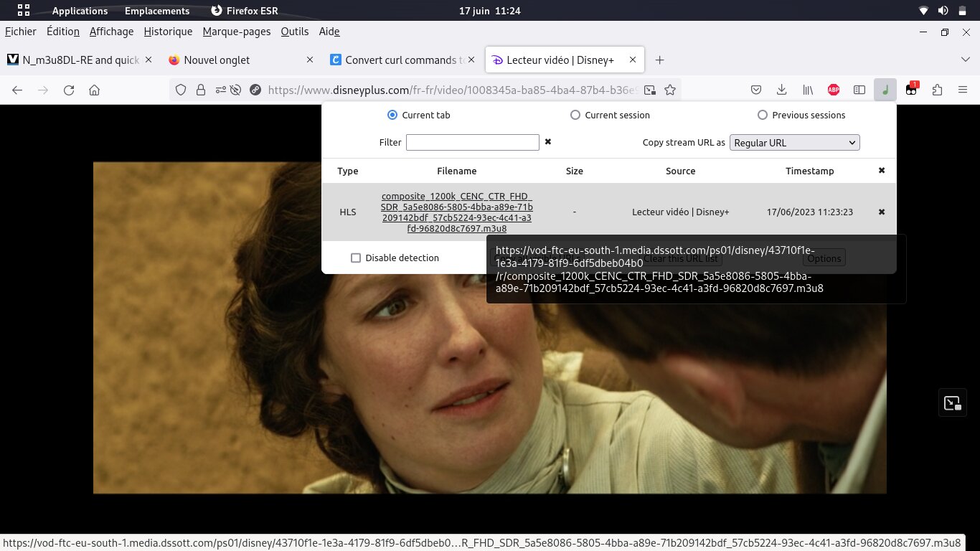
Task: Switch to the Convert curl commands tab
Action: click(402, 60)
